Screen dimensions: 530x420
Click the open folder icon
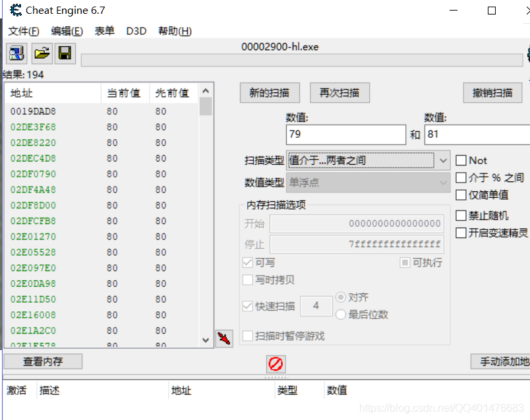[x=42, y=53]
